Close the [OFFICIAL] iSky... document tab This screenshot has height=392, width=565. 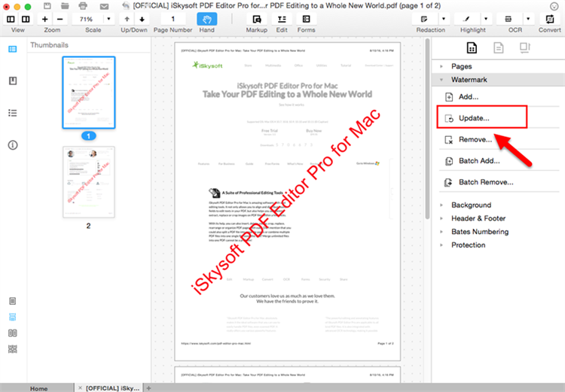tap(80, 387)
